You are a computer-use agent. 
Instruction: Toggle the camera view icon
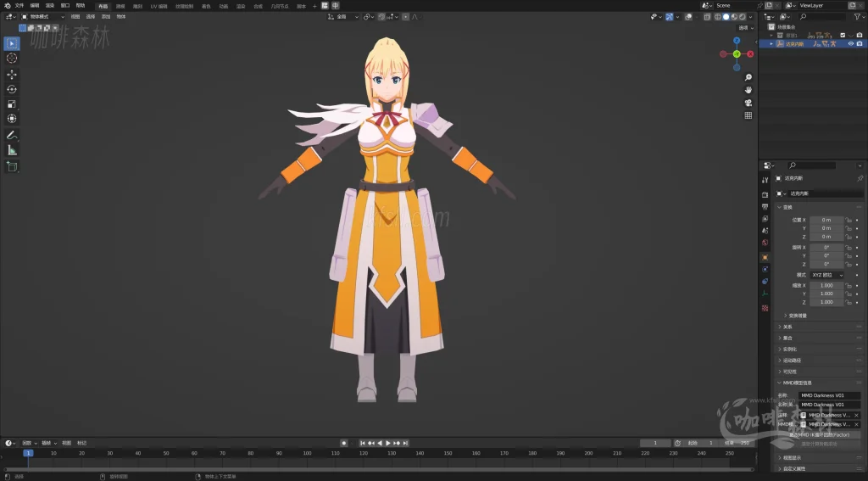pyautogui.click(x=748, y=103)
